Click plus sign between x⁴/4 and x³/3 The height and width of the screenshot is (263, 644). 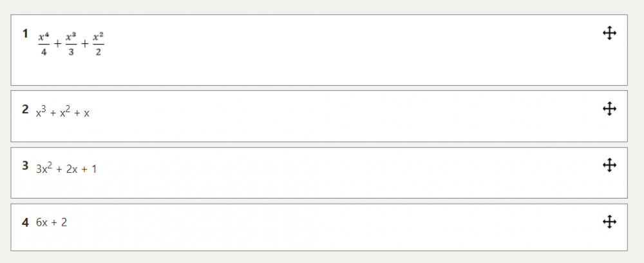[x=57, y=44]
